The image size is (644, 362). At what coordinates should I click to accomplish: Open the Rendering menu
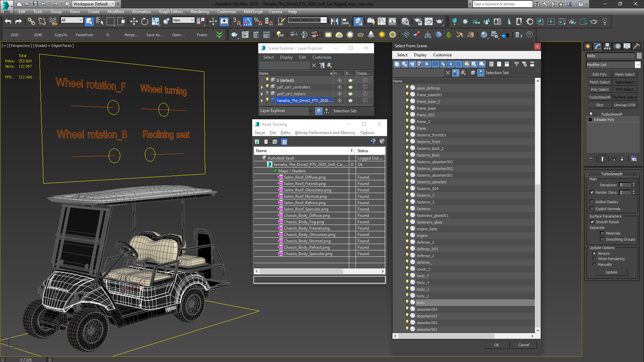[x=200, y=11]
